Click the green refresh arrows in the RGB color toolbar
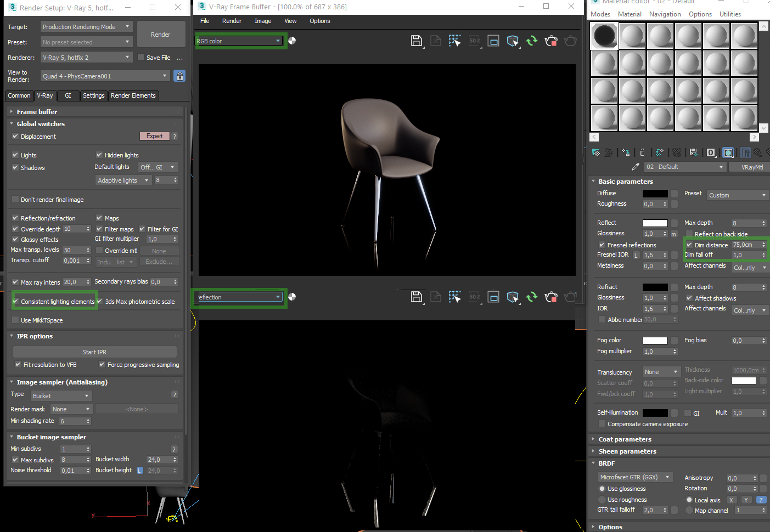 532,41
